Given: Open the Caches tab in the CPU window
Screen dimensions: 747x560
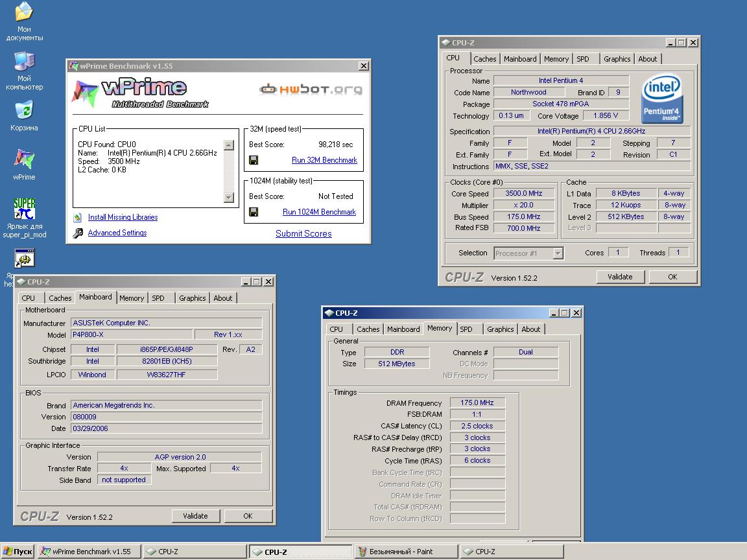Looking at the screenshot, I should (x=484, y=59).
